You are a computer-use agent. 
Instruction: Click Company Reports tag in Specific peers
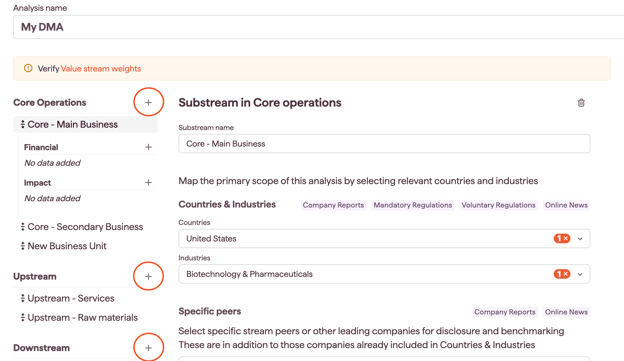tap(505, 312)
